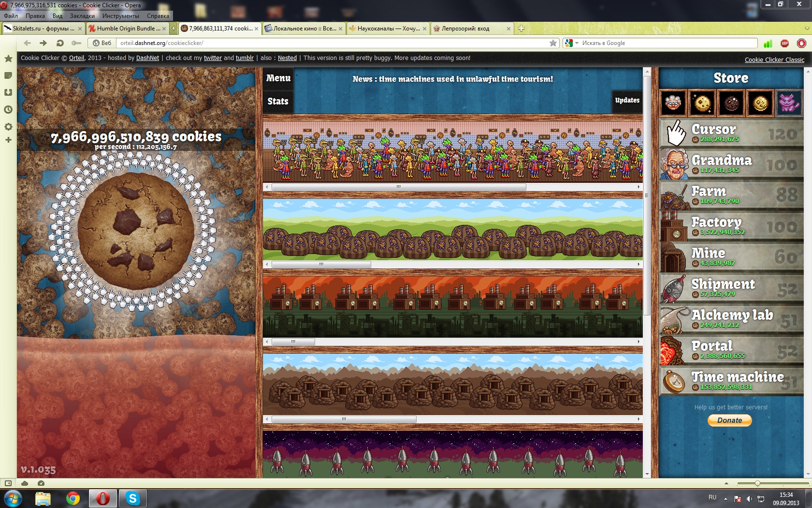Buy the purple kitten upgrade icon

pyautogui.click(x=789, y=103)
